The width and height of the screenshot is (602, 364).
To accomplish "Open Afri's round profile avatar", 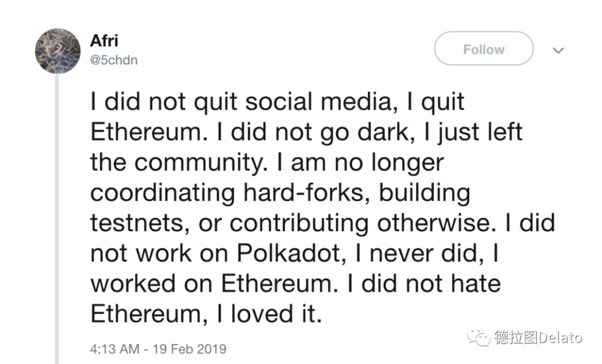I will click(58, 51).
